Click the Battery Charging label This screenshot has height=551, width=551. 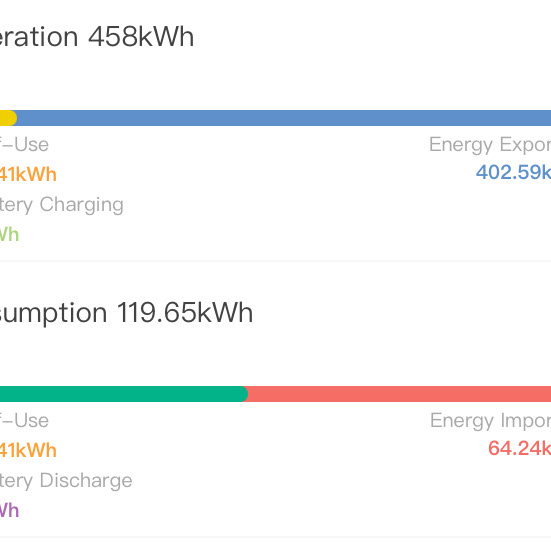pos(61,205)
